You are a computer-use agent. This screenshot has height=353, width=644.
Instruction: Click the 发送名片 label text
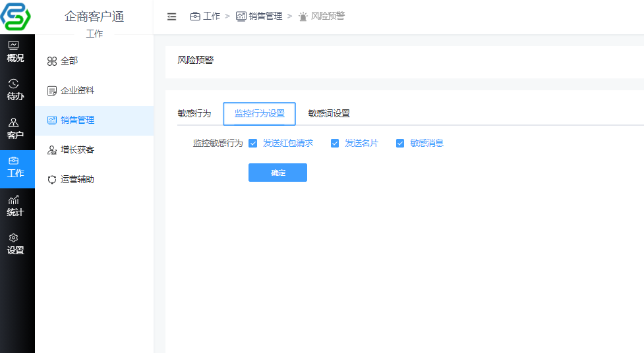tap(361, 144)
